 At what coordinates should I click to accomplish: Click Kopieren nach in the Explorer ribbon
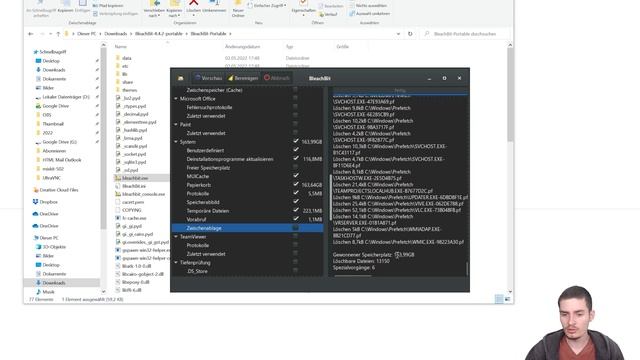(174, 9)
